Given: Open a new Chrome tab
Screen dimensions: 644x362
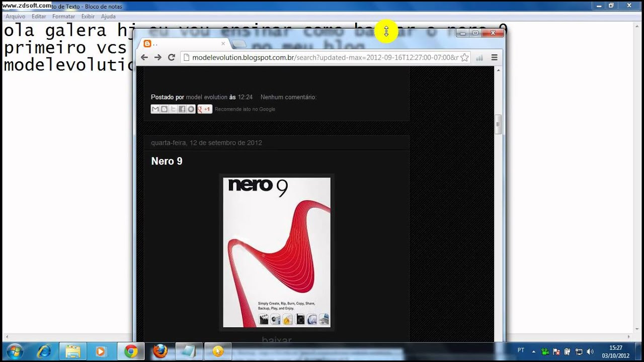Looking at the screenshot, I should click(x=239, y=44).
